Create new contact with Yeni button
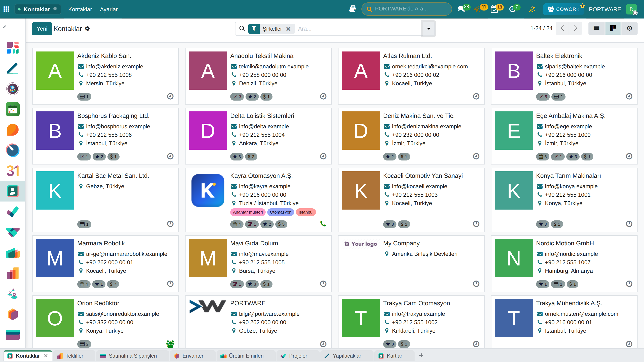Viewport: 644px width, 362px height. [42, 29]
